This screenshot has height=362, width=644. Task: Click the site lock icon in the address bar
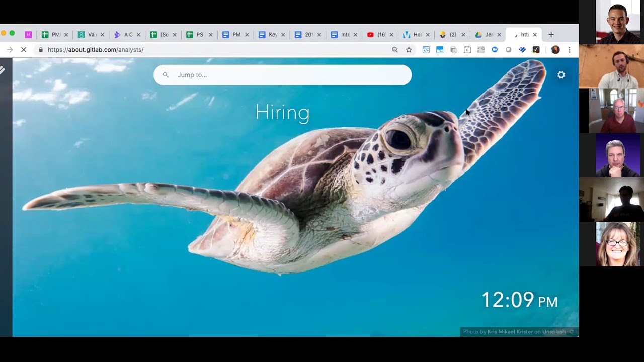(41, 50)
